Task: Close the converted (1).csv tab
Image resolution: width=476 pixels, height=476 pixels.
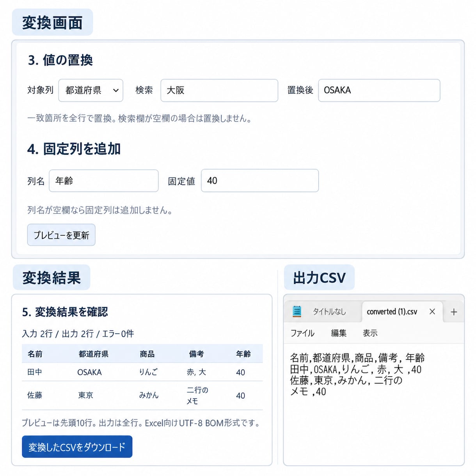Action: 432,311
